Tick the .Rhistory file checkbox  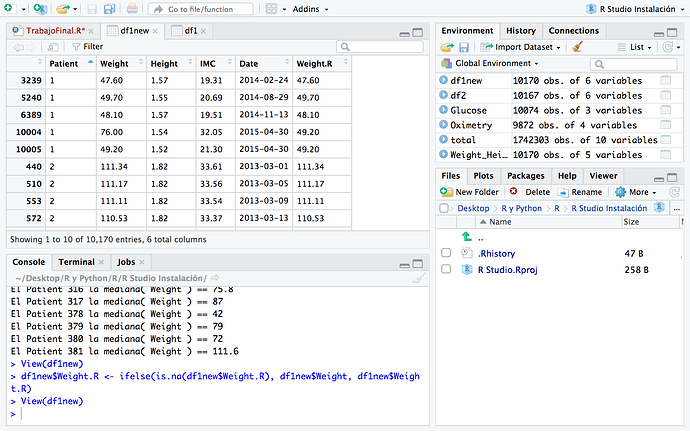point(446,253)
